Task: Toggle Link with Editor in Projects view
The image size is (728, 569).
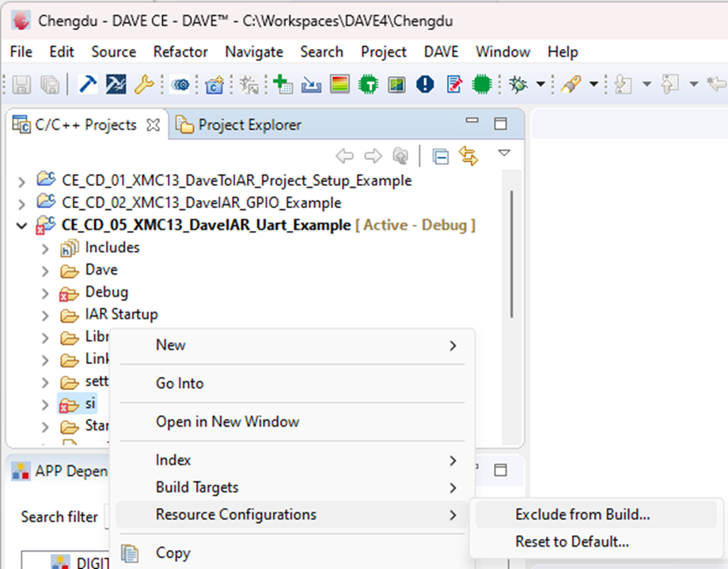Action: (467, 156)
